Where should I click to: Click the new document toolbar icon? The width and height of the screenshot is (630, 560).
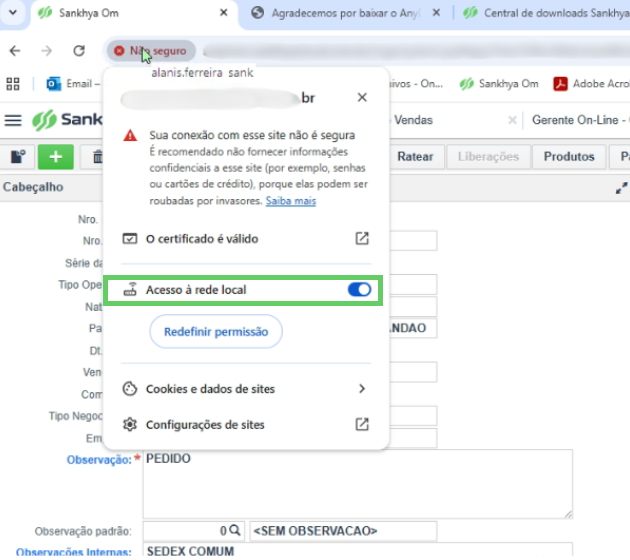tap(18, 157)
